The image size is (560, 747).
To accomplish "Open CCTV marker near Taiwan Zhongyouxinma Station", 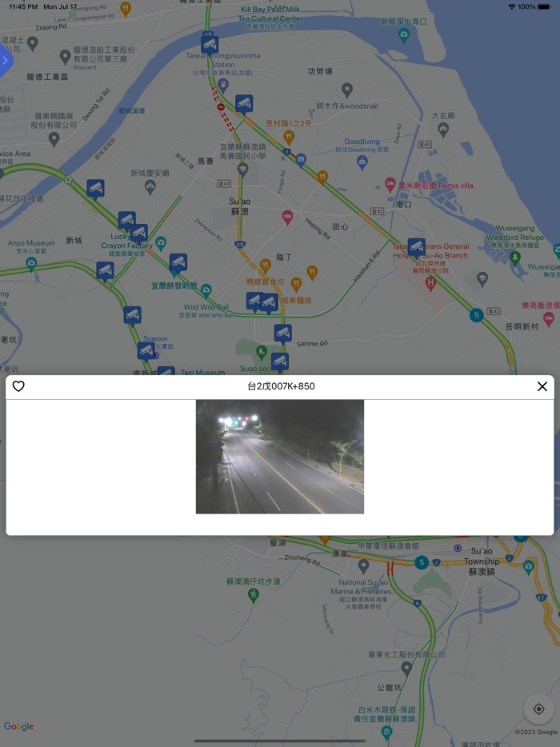I will click(x=210, y=46).
